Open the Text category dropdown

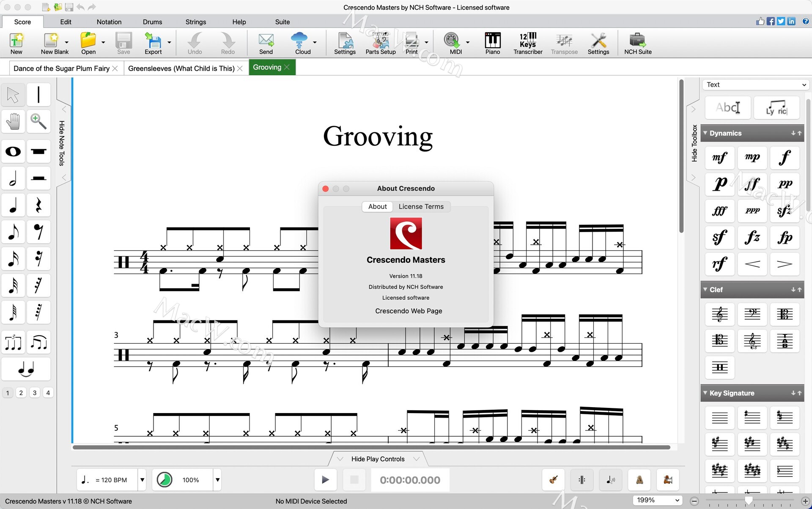tap(756, 85)
